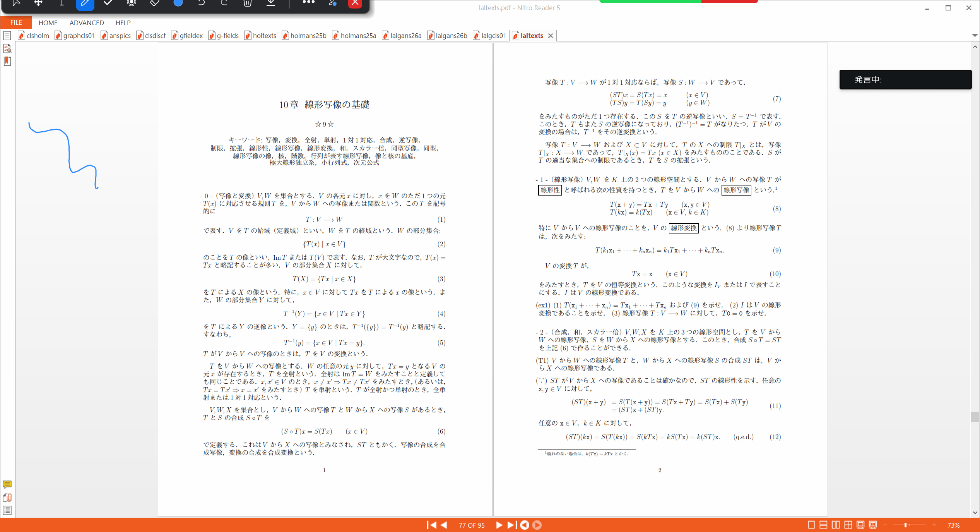Screen dimensions: 980x532
Task: Clear annotations with the trash icon
Action: pos(248,3)
